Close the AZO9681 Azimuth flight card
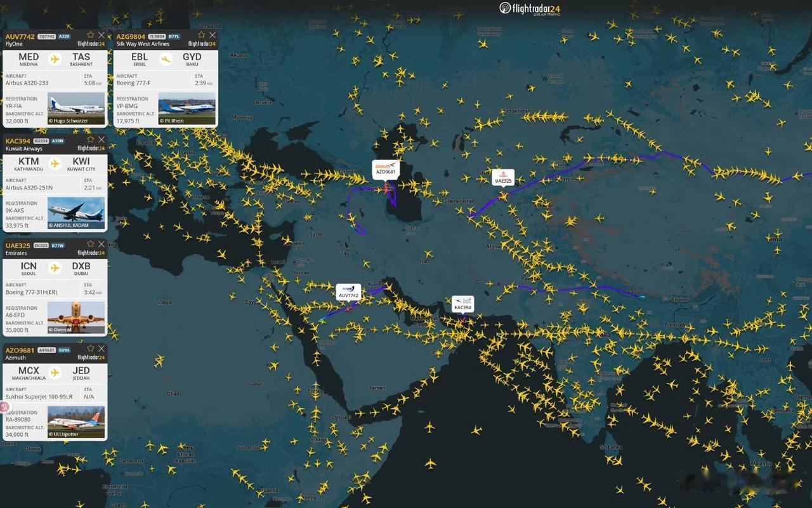The width and height of the screenshot is (812, 508). click(x=101, y=348)
